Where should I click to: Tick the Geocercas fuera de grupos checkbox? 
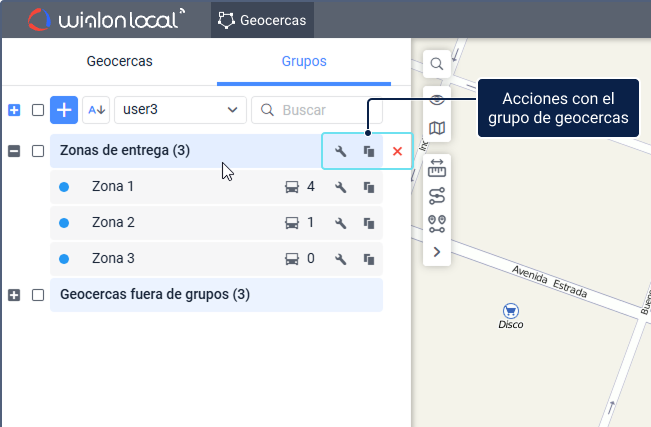(38, 295)
